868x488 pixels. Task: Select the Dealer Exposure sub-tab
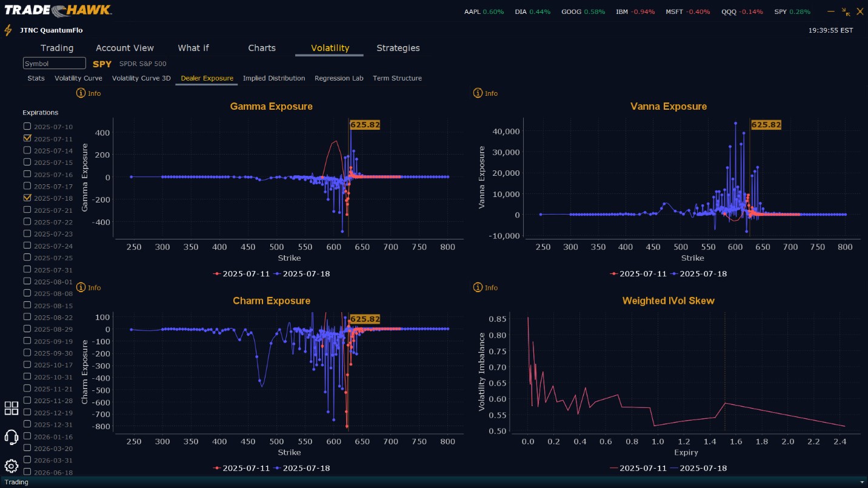207,78
